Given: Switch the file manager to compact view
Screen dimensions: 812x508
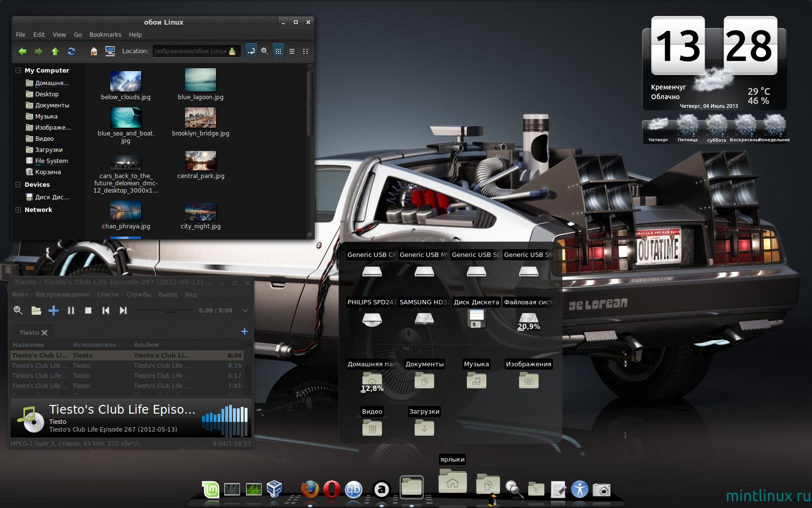Looking at the screenshot, I should coord(305,51).
